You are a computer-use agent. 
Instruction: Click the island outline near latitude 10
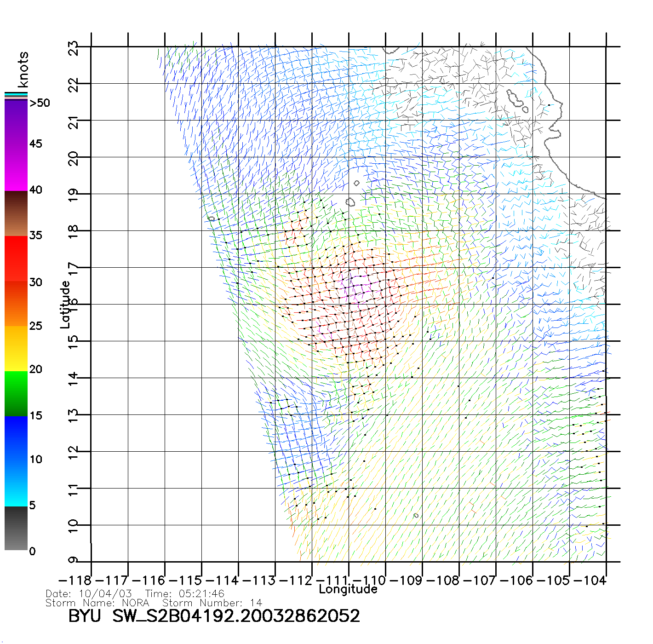pyautogui.click(x=416, y=516)
